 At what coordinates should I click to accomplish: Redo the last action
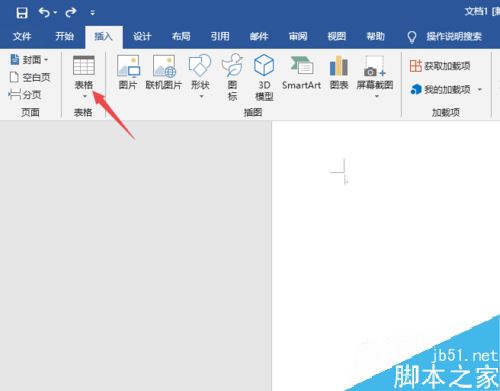coord(71,13)
